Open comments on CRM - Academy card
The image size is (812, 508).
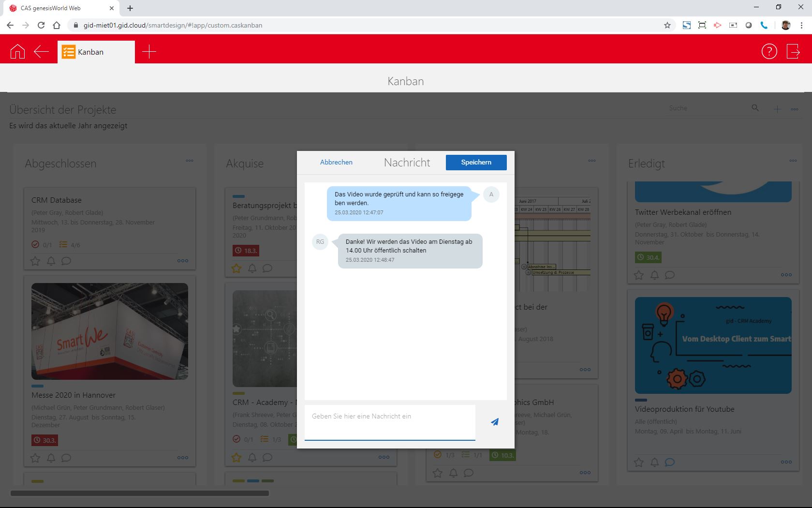point(267,457)
